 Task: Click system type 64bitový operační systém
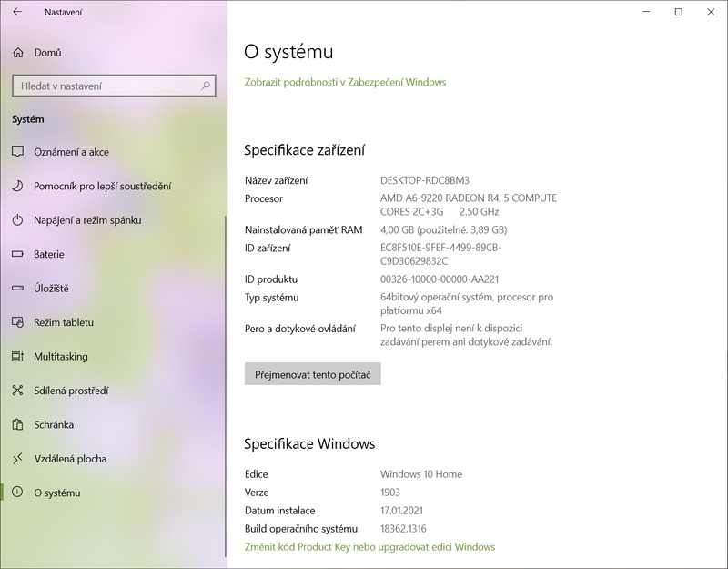coord(467,304)
